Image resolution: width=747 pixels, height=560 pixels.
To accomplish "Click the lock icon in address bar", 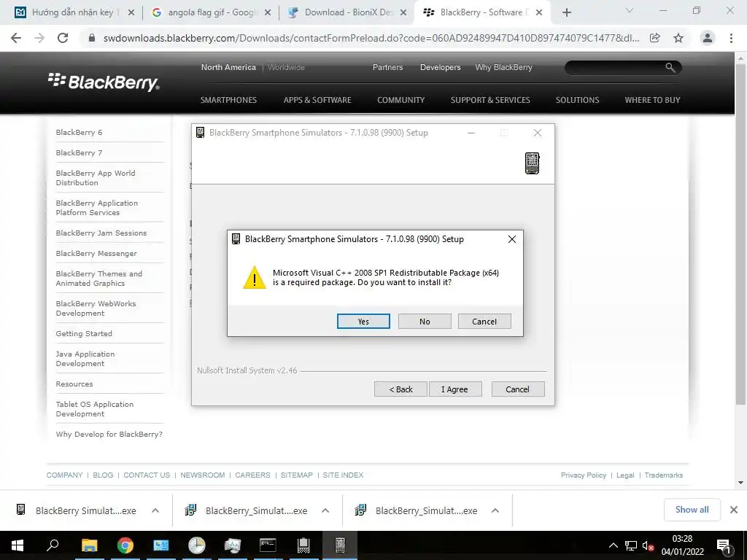I will pos(91,38).
